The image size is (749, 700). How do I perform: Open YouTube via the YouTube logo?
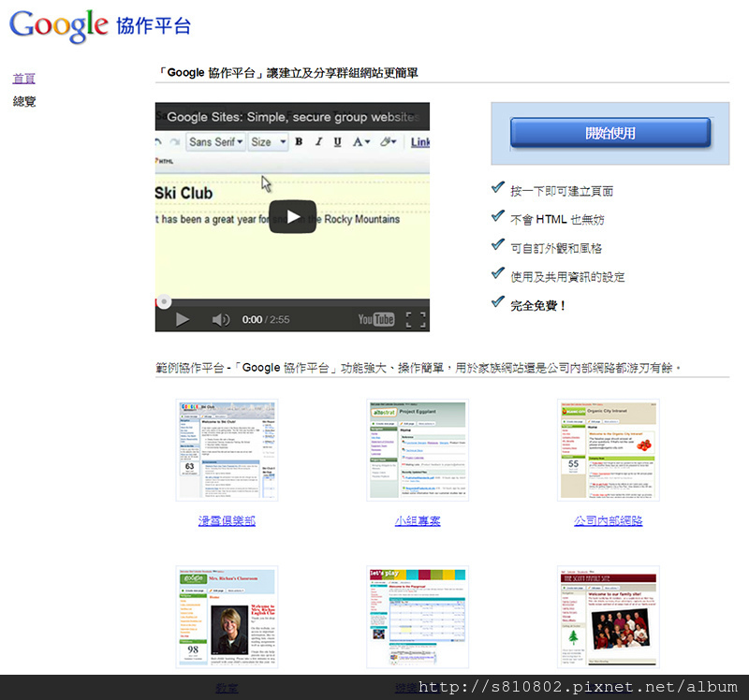(376, 319)
